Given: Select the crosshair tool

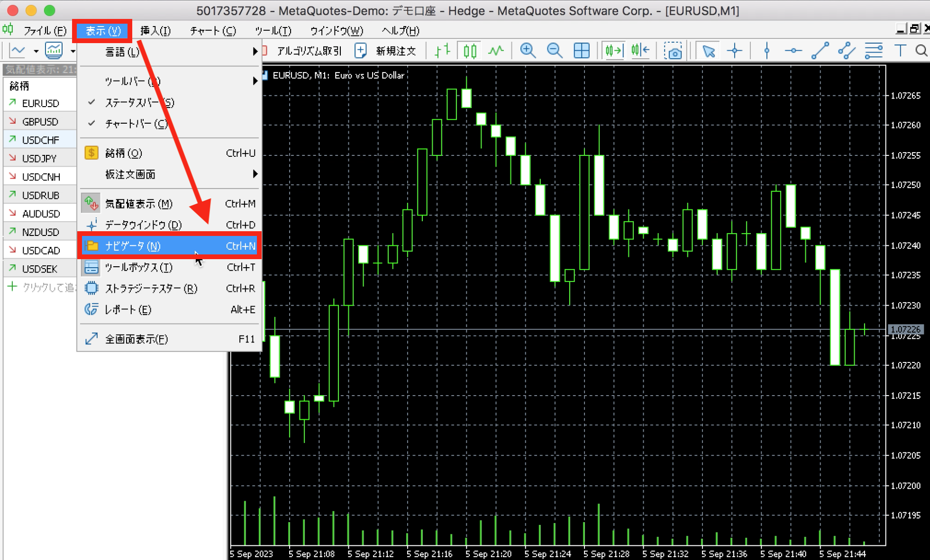Looking at the screenshot, I should click(x=735, y=50).
